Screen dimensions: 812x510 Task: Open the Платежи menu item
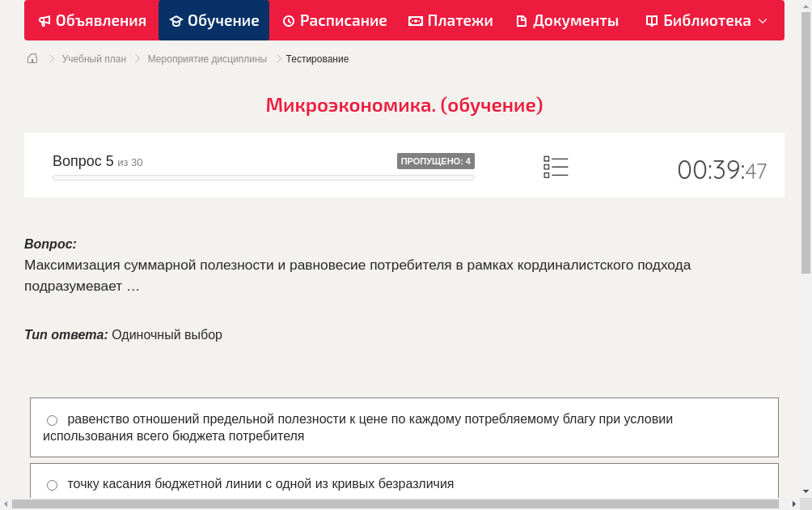[450, 20]
